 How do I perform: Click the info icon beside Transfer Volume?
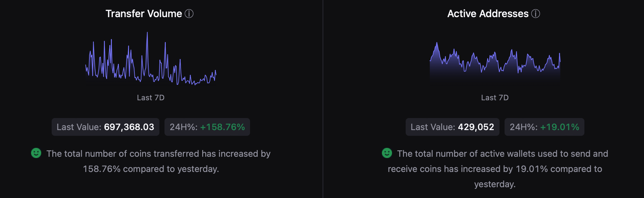pos(189,14)
